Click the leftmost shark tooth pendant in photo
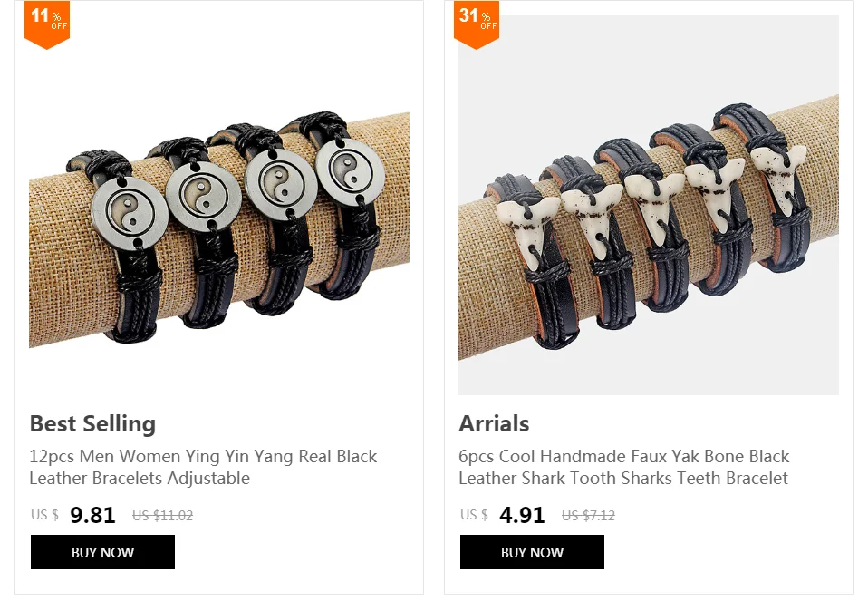 525,230
